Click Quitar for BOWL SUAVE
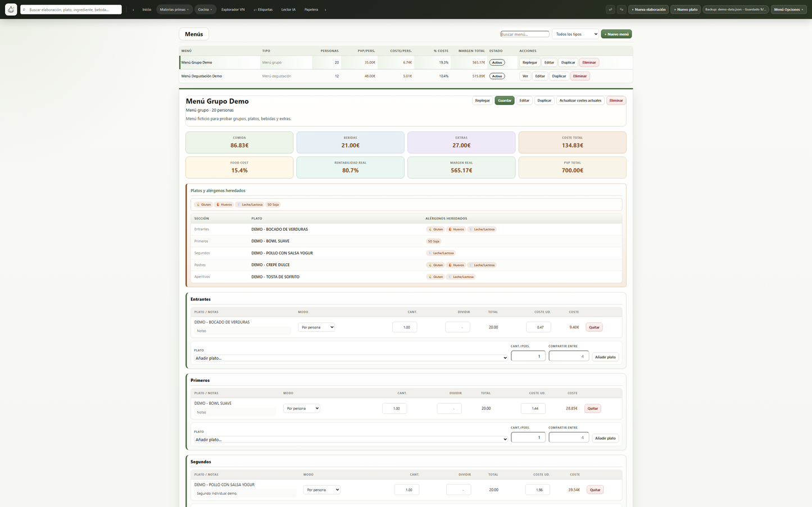This screenshot has height=507, width=812. 593,409
